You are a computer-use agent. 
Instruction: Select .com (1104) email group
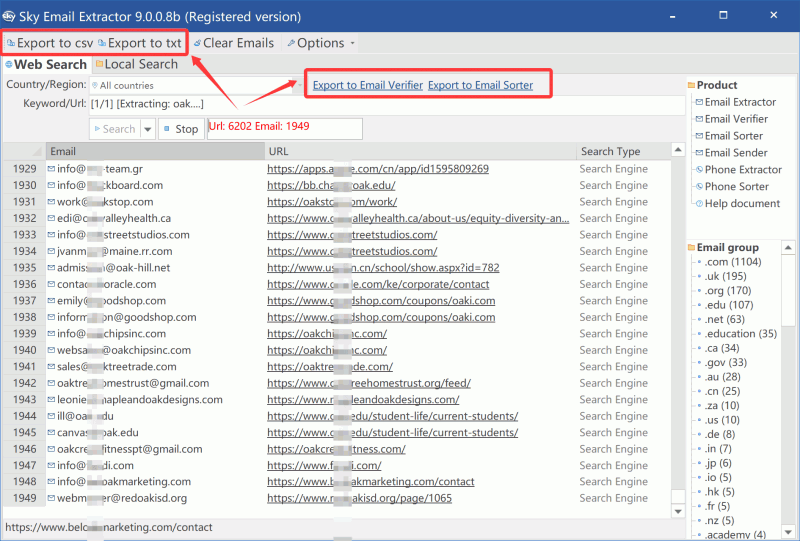tap(733, 262)
